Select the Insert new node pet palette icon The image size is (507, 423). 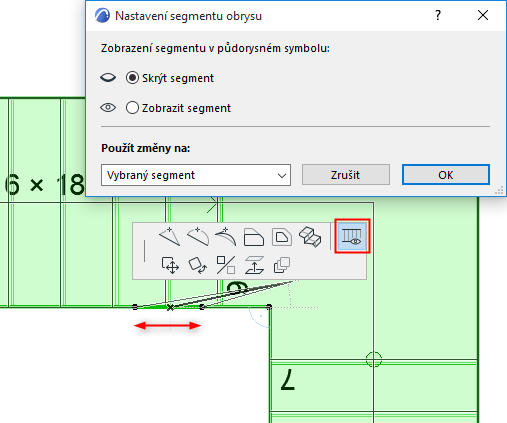[x=170, y=236]
